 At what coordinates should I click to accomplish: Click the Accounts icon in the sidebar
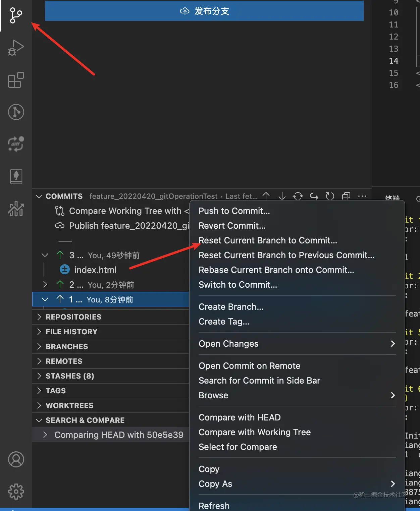pyautogui.click(x=16, y=460)
